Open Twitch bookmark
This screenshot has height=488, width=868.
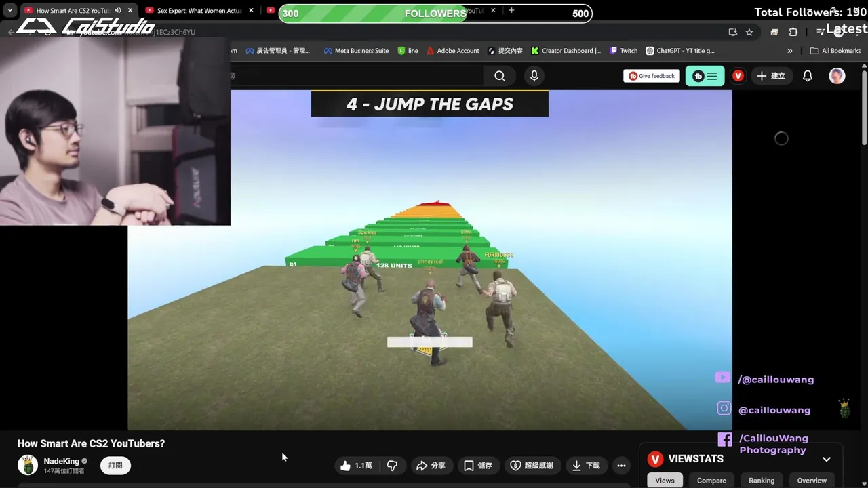click(623, 51)
